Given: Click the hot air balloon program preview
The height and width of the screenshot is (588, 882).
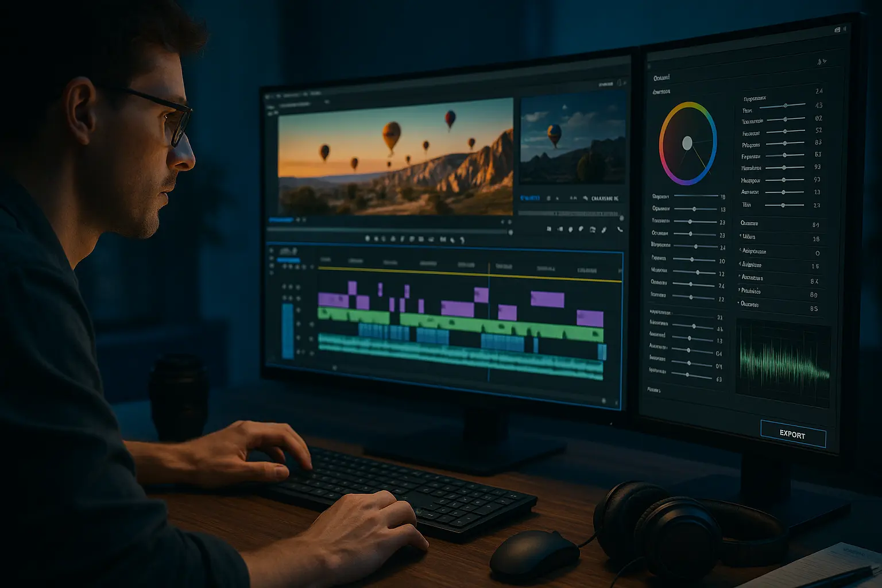Looking at the screenshot, I should tap(396, 157).
